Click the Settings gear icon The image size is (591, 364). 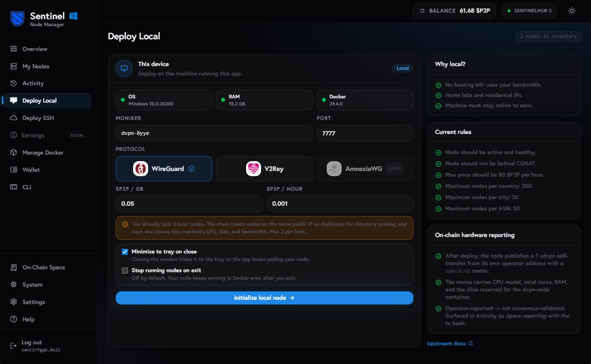point(14,302)
